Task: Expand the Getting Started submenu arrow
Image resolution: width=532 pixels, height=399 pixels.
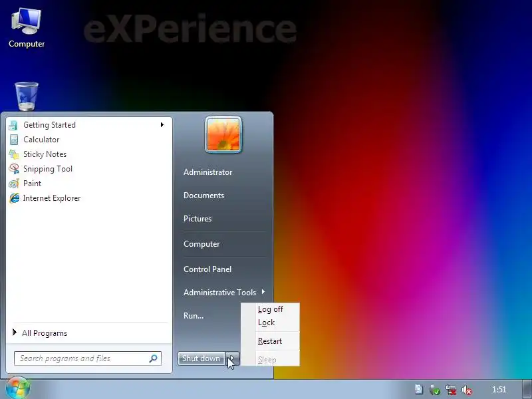Action: click(162, 125)
